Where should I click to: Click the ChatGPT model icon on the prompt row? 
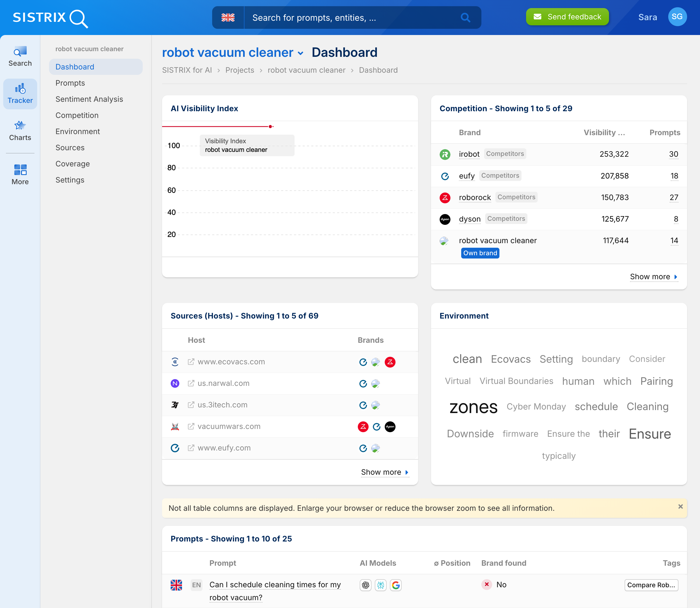coord(365,585)
